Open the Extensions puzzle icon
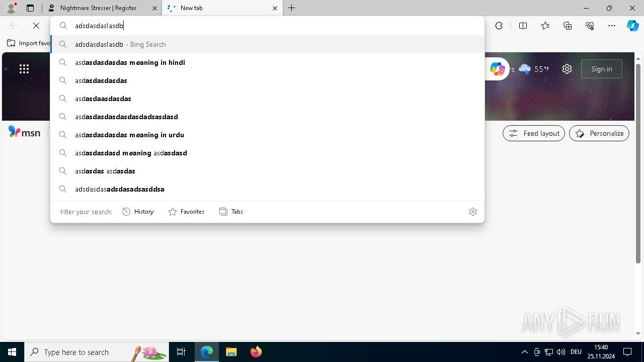Image resolution: width=644 pixels, height=362 pixels. (499, 26)
